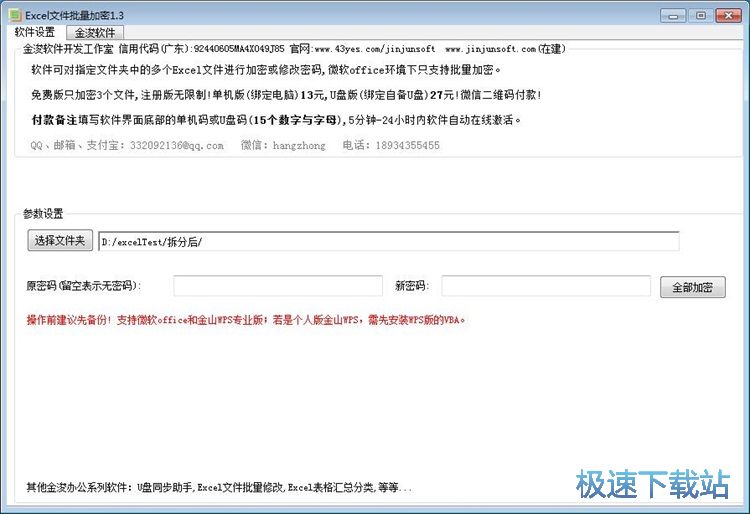The image size is (750, 514).
Task: Click the 原密码 input box
Action: 277,287
